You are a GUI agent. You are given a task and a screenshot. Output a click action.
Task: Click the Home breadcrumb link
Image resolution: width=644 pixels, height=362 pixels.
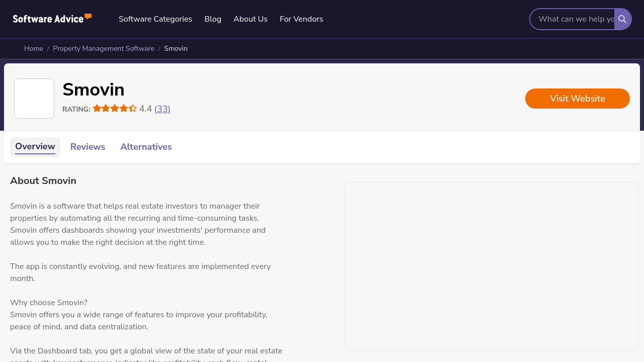pos(34,49)
